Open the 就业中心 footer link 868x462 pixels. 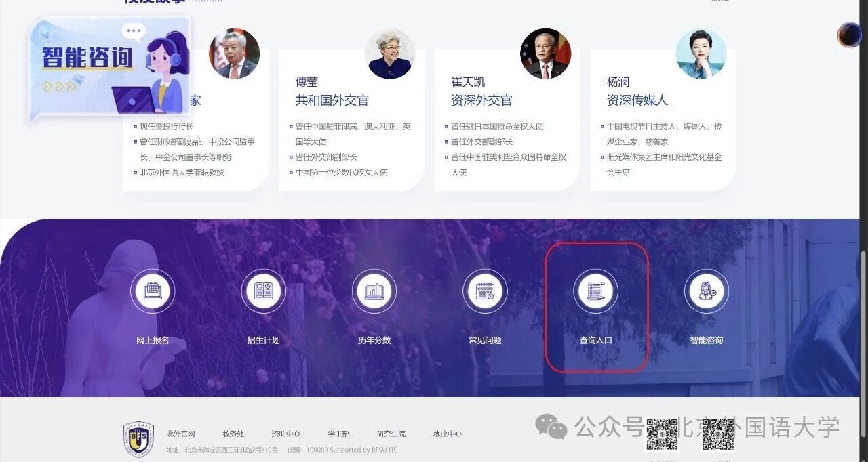448,434
